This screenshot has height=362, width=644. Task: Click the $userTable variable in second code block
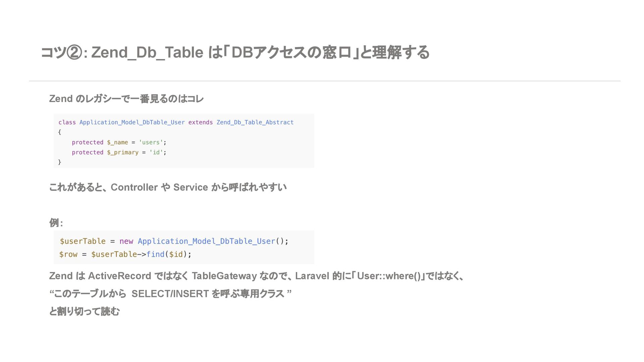pyautogui.click(x=83, y=241)
